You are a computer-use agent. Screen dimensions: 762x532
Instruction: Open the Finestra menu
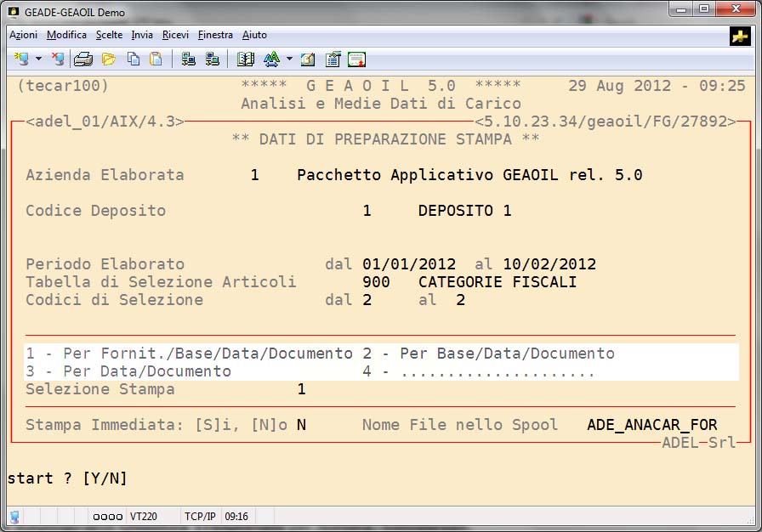pyautogui.click(x=215, y=35)
